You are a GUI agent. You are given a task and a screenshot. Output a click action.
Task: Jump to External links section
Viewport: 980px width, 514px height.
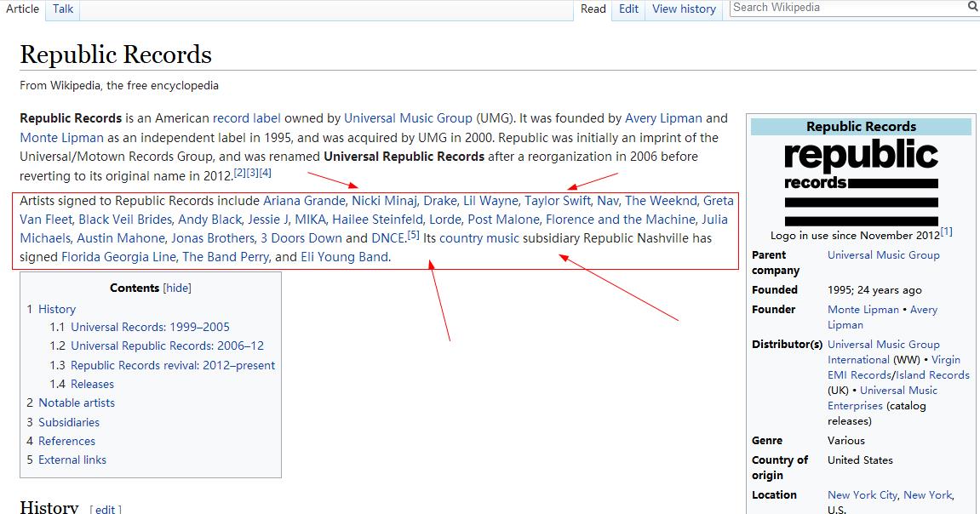(x=72, y=460)
